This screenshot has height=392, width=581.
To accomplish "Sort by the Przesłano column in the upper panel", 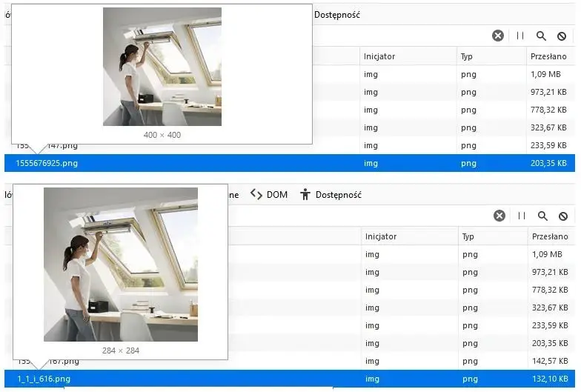I will click(550, 56).
